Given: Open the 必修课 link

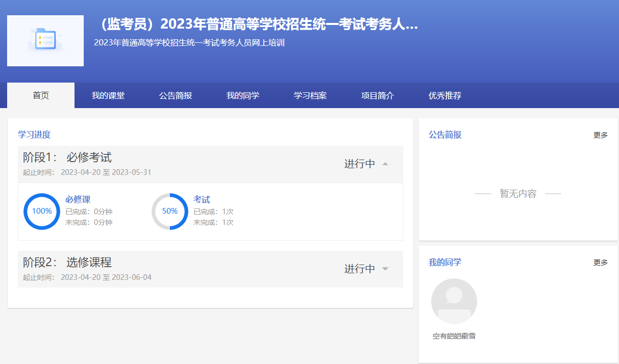Looking at the screenshot, I should [x=78, y=199].
